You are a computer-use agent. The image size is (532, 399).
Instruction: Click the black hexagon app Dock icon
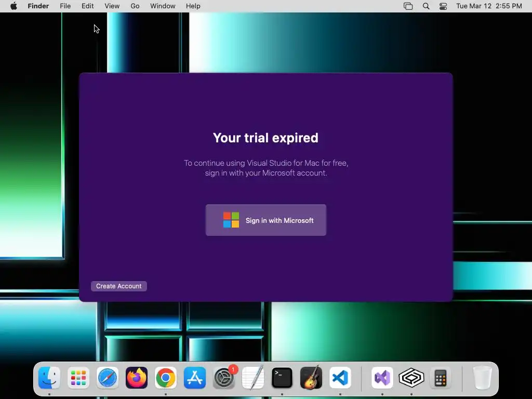click(x=411, y=378)
